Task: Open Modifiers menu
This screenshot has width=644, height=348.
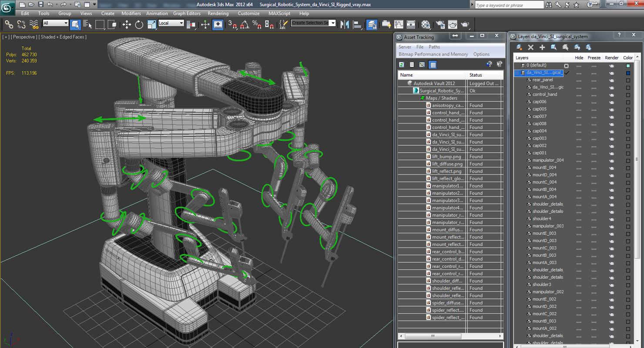Action: [x=131, y=13]
